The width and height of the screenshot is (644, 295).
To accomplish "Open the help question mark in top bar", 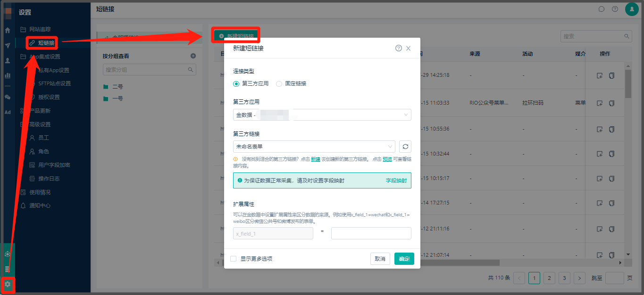I will (615, 9).
